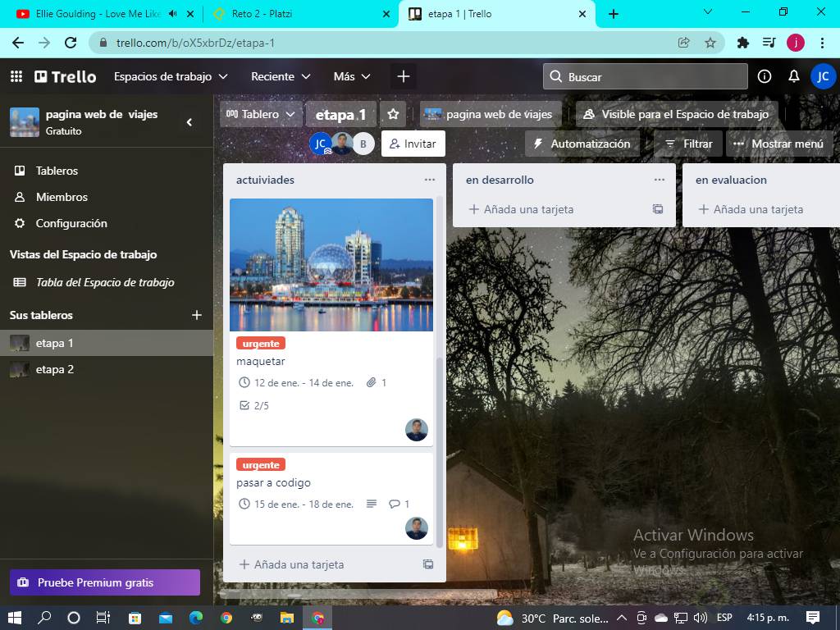Viewport: 840px width, 630px height.
Task: Open the notifications bell
Action: 794,76
